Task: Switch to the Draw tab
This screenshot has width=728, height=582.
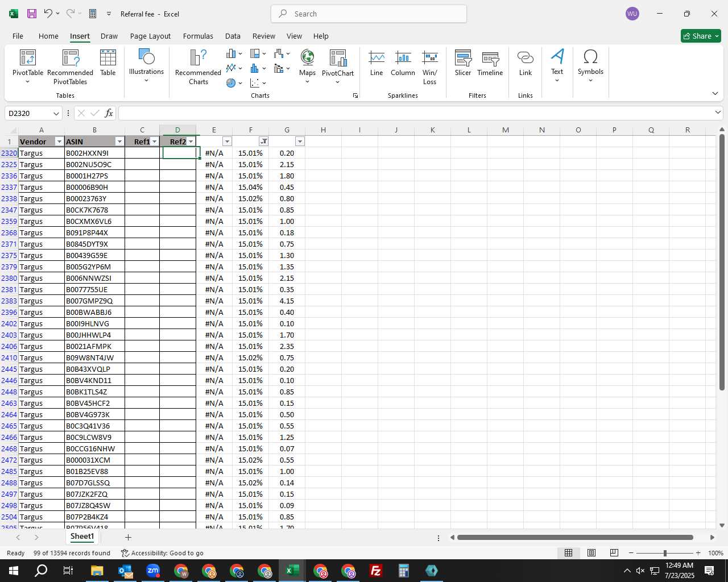Action: (x=109, y=36)
